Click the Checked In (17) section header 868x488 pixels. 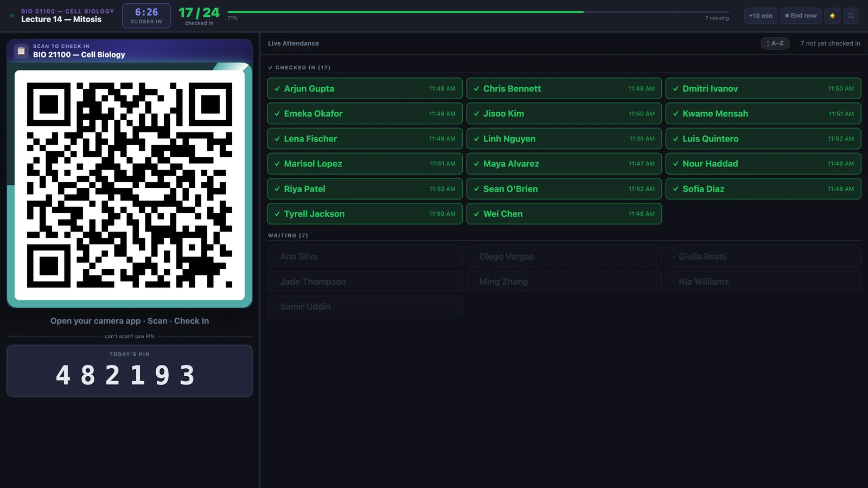[x=299, y=68]
